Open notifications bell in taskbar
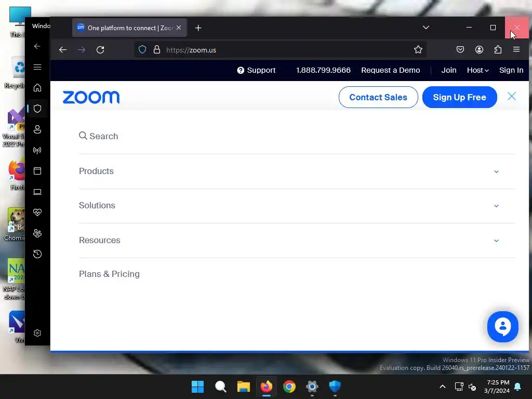The image size is (532, 399). [517, 387]
